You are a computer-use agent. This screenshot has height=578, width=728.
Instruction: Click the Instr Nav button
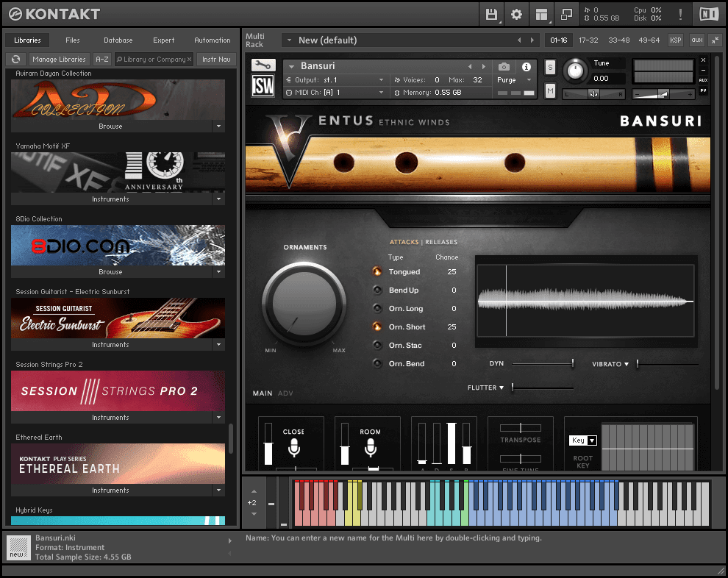pyautogui.click(x=216, y=60)
